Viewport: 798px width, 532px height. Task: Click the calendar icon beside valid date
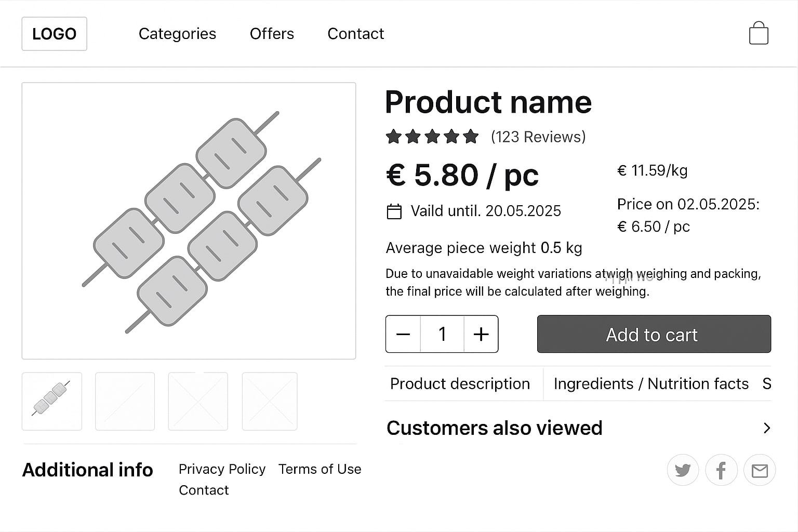394,211
